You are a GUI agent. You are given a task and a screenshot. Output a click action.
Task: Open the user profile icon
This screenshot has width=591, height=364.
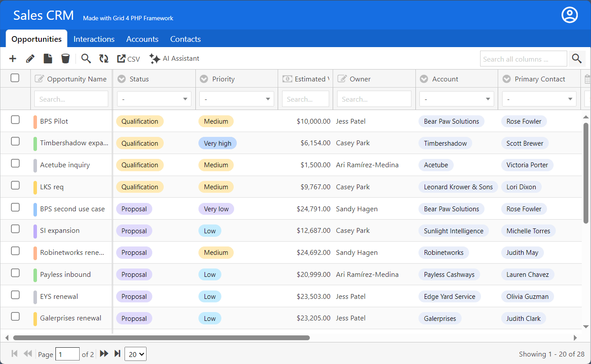click(569, 15)
